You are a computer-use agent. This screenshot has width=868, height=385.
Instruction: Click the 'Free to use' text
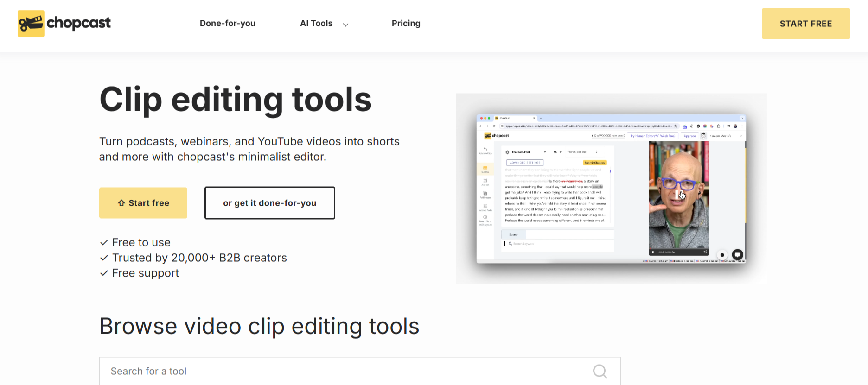141,242
